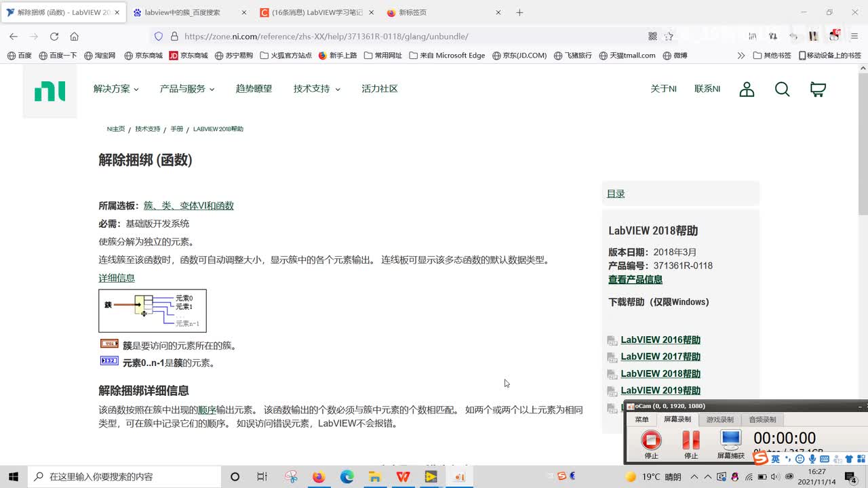Screen dimensions: 868x488
Task: Open the Firefox hamburger menu
Action: pos(855,36)
